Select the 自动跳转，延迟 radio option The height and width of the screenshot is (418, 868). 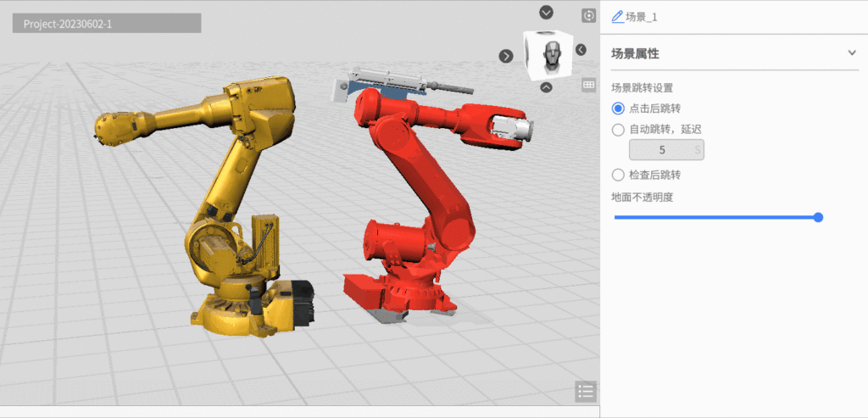click(618, 130)
